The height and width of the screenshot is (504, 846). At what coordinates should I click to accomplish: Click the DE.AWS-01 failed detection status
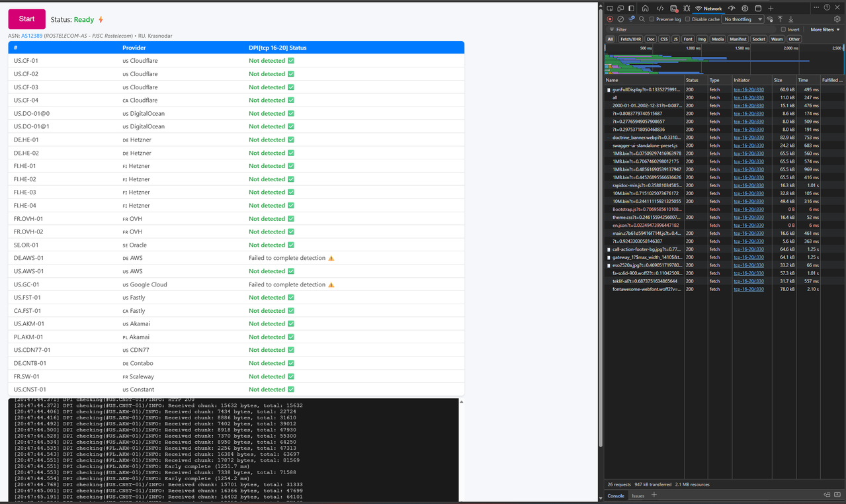tap(291, 258)
